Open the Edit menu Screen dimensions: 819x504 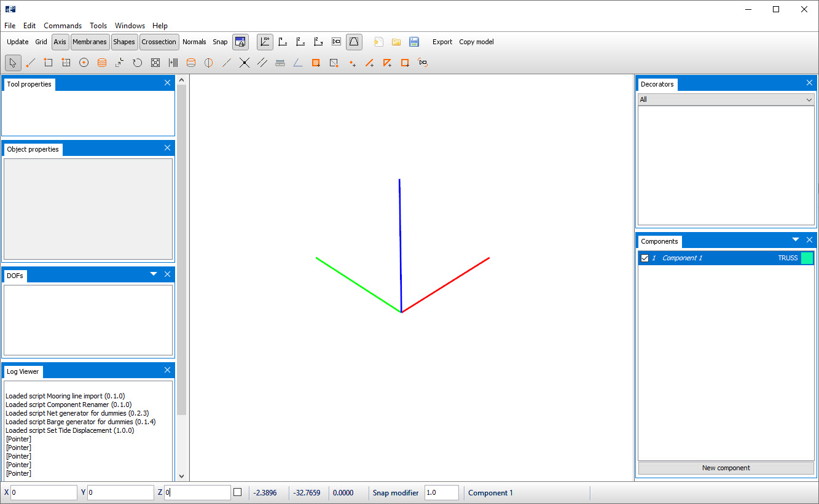click(x=29, y=26)
